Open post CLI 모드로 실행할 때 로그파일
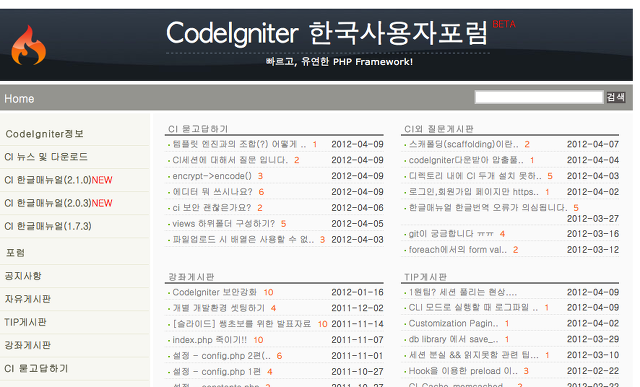This screenshot has width=640, height=387. point(473,308)
